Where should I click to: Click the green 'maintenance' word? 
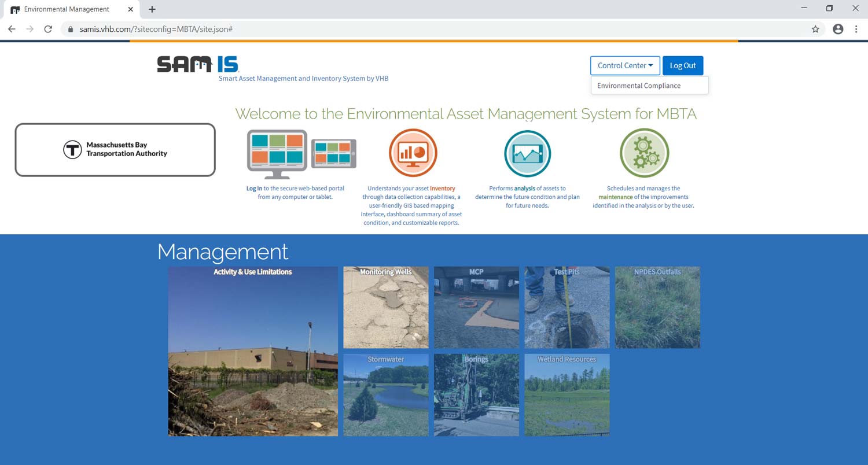click(x=616, y=197)
